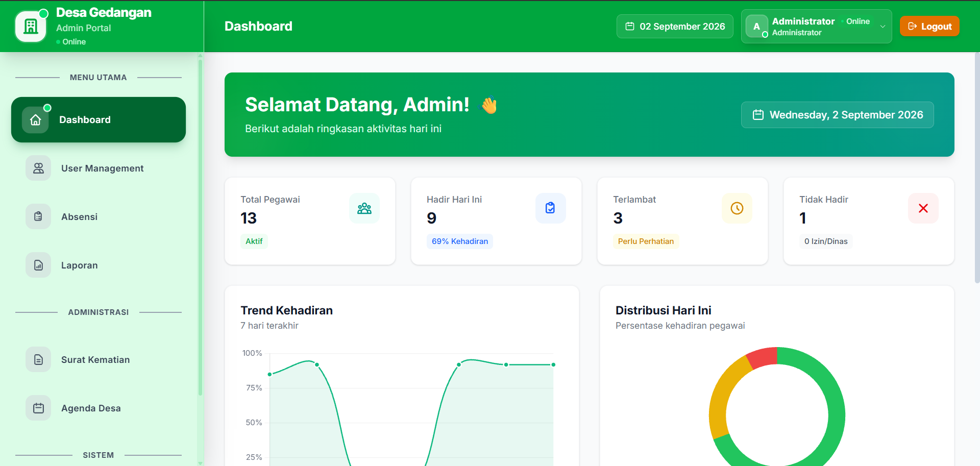Viewport: 980px width, 466px height.
Task: Click the Hadir Hari Ini clipboard-check icon
Action: (x=551, y=208)
